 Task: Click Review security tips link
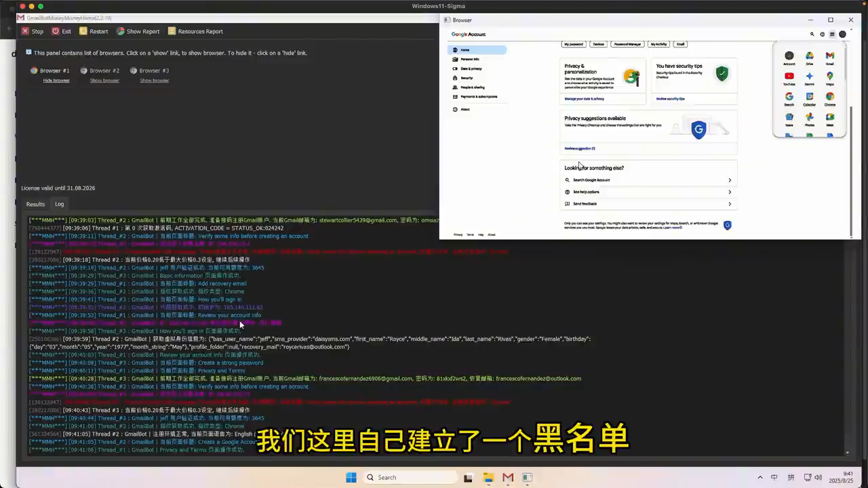coord(670,99)
